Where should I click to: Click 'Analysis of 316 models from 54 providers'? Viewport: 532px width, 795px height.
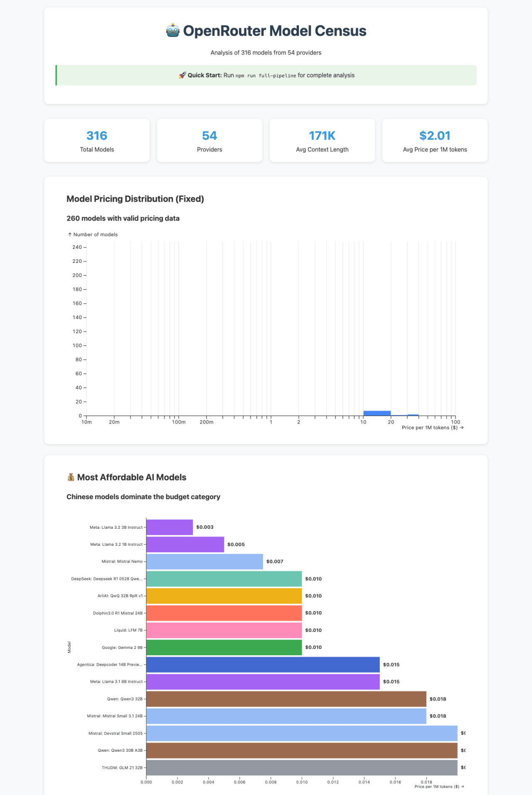tap(266, 52)
